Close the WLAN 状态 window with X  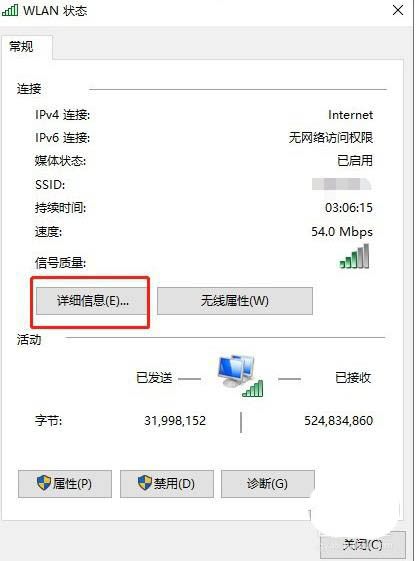pyautogui.click(x=398, y=10)
